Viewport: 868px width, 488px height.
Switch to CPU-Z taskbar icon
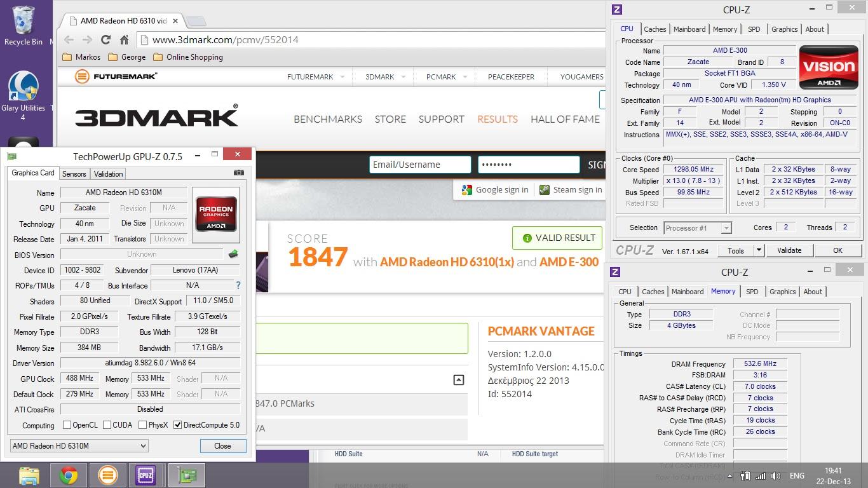coord(146,475)
